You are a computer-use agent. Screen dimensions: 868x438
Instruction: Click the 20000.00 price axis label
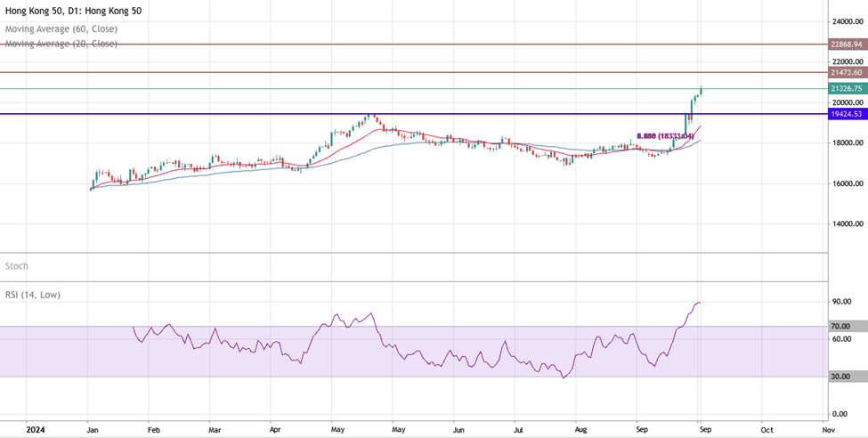[x=847, y=102]
